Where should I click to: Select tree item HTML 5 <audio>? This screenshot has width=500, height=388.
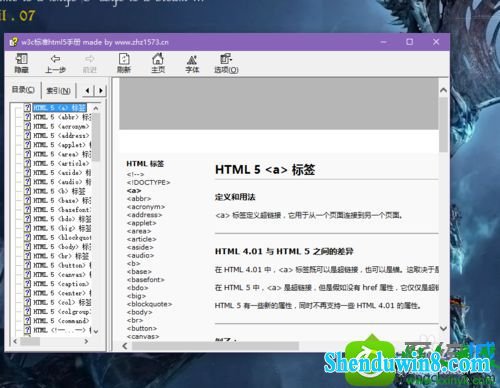pyautogui.click(x=62, y=182)
